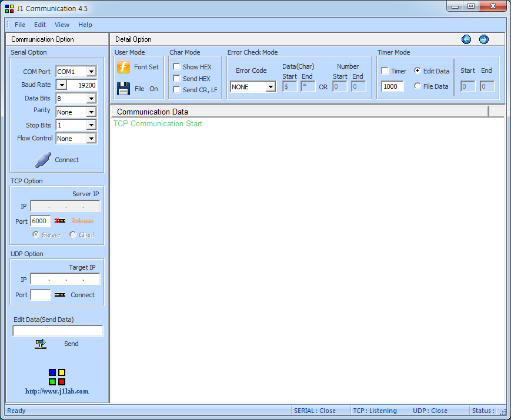The width and height of the screenshot is (511, 420).
Task: Click the serial Connect label
Action: (67, 160)
